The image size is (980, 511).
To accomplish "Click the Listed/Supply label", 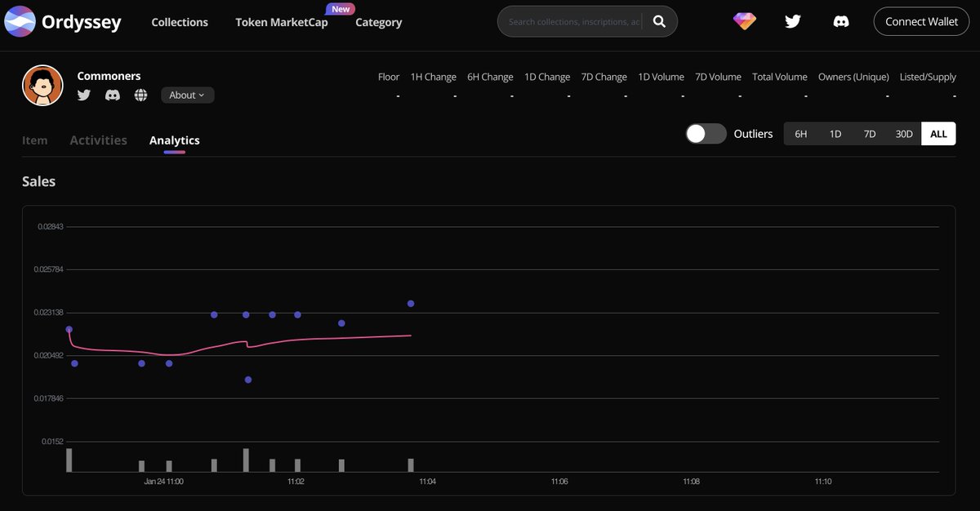I will coord(928,77).
